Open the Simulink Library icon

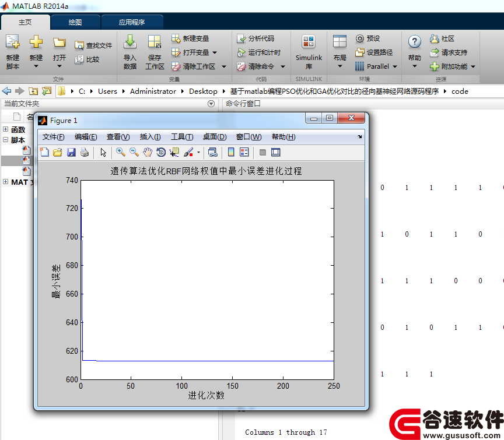point(309,42)
